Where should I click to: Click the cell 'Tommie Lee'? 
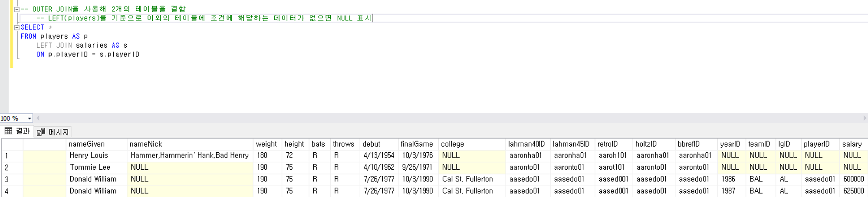(x=97, y=167)
